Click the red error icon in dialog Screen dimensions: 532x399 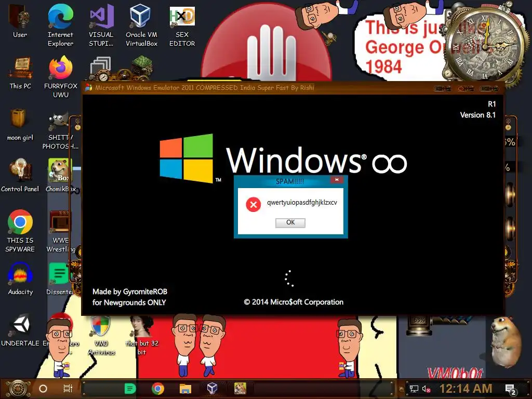[253, 205]
